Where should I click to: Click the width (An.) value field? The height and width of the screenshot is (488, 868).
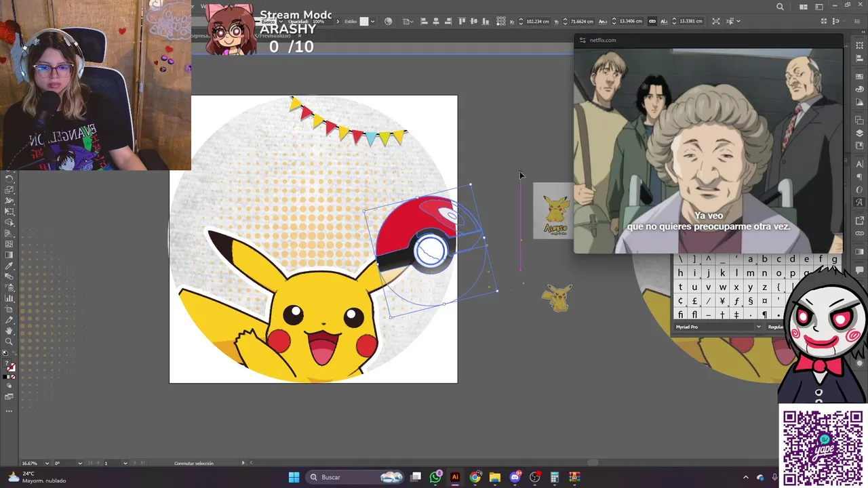click(631, 21)
